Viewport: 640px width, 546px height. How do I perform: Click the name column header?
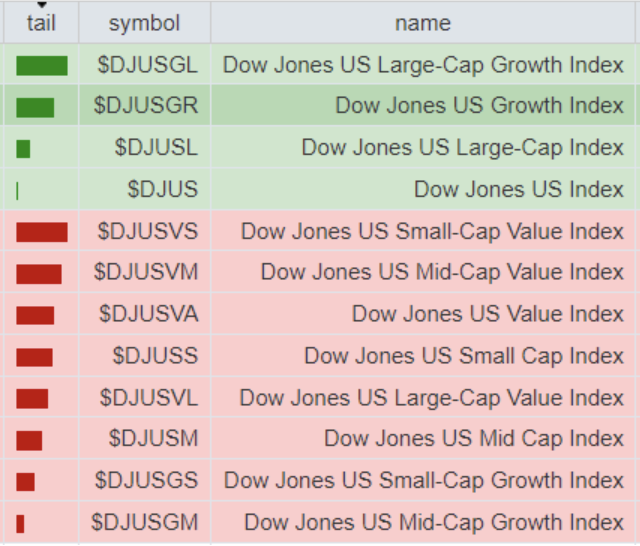point(423,23)
